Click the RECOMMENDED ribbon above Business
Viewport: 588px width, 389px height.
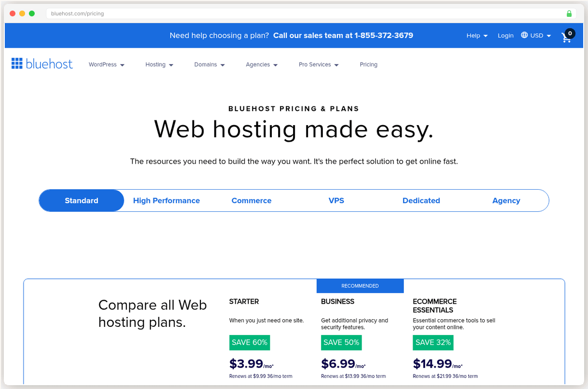360,285
